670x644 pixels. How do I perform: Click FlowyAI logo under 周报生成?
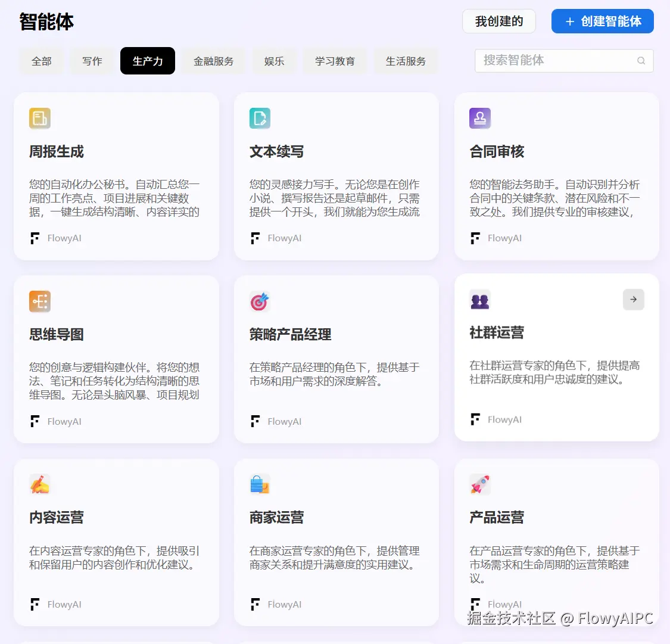click(35, 238)
